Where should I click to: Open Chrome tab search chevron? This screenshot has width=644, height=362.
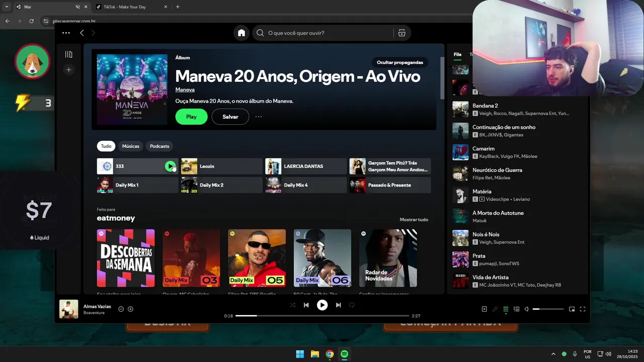(7, 7)
